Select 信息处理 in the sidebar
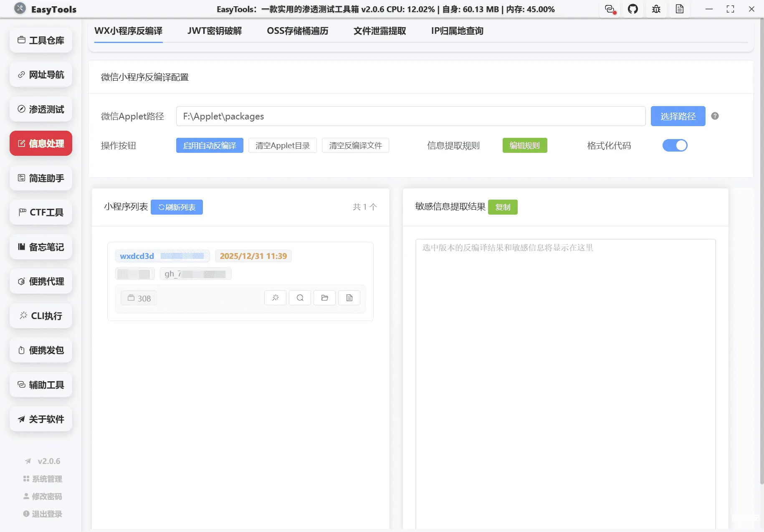Image resolution: width=764 pixels, height=532 pixels. coord(40,143)
